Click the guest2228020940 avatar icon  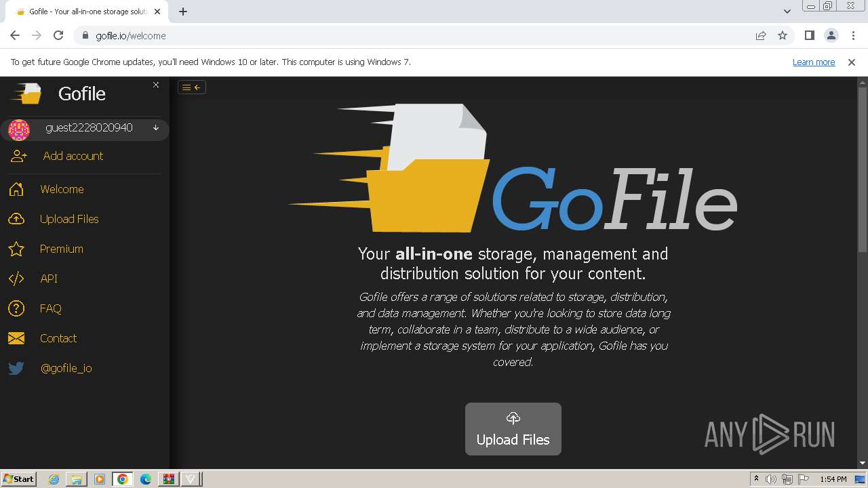point(19,129)
